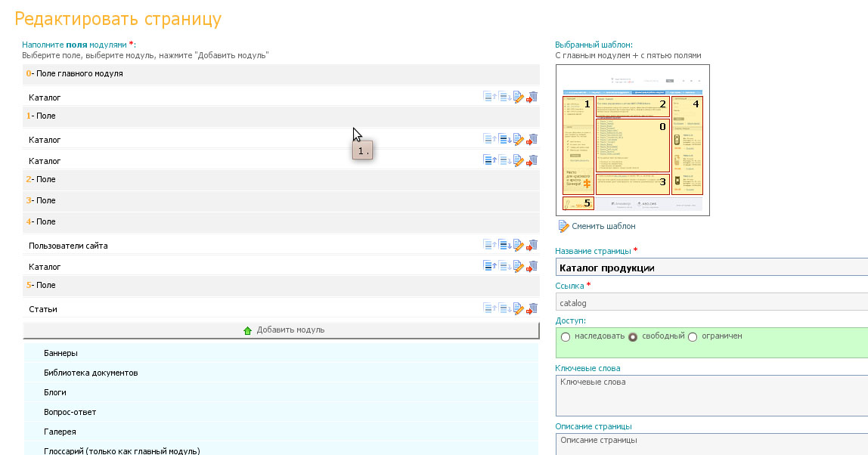Set access to ограничен

click(693, 336)
